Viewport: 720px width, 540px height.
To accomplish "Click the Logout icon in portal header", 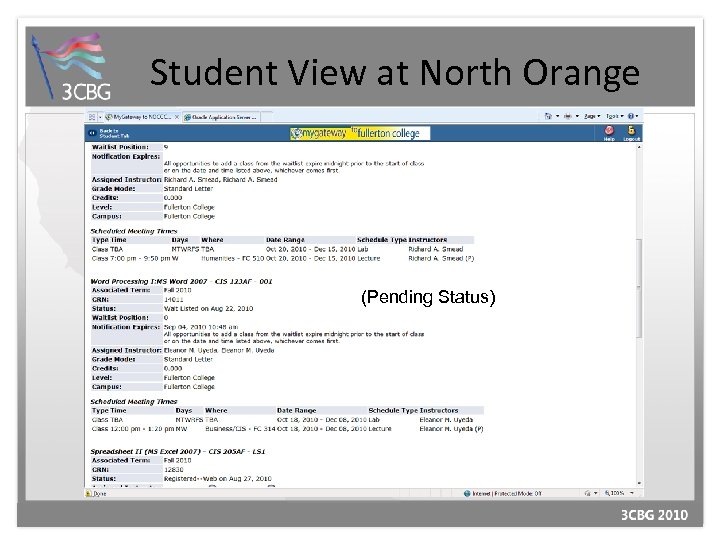I will coord(631,132).
